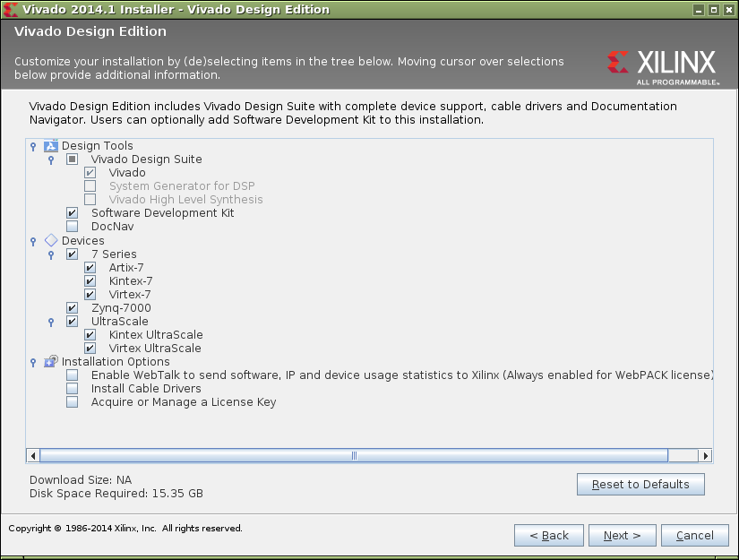Click the Disk Space Required text
Image resolution: width=739 pixels, height=560 pixels.
click(x=116, y=493)
